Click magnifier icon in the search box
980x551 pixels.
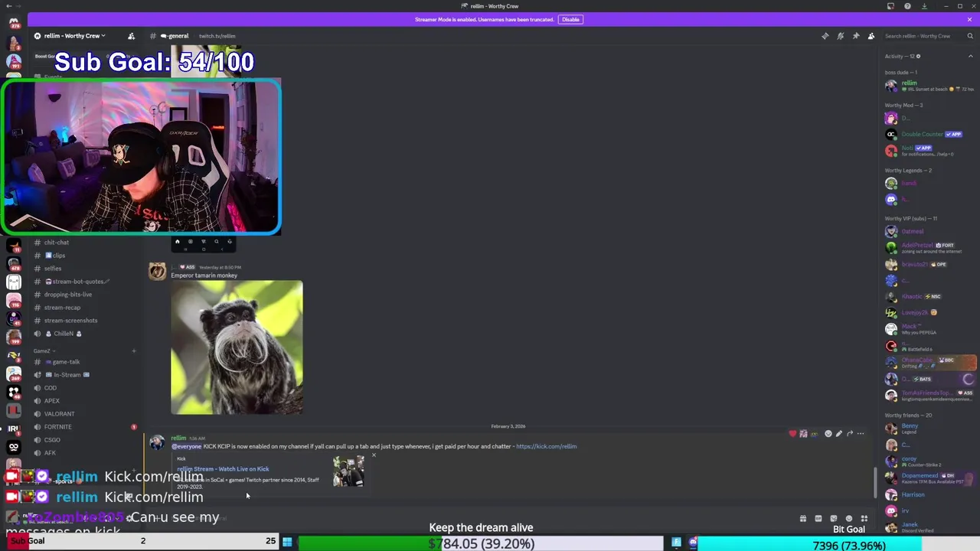click(x=969, y=36)
